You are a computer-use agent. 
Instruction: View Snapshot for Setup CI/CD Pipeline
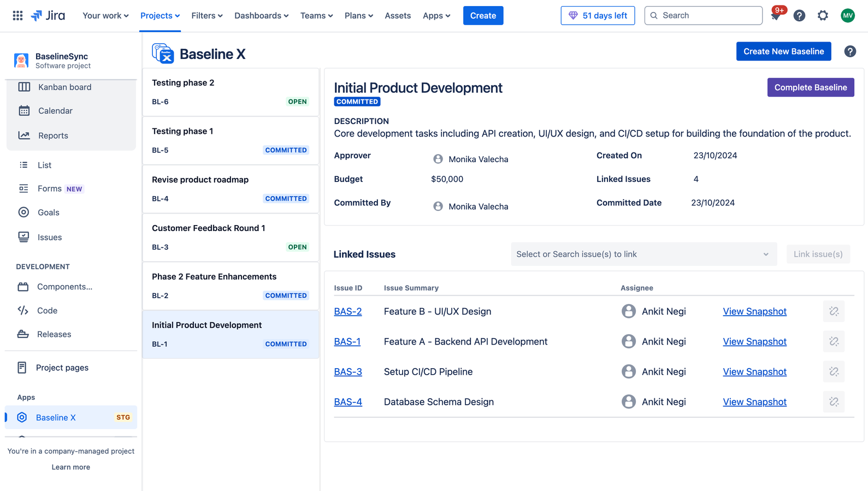(x=754, y=371)
